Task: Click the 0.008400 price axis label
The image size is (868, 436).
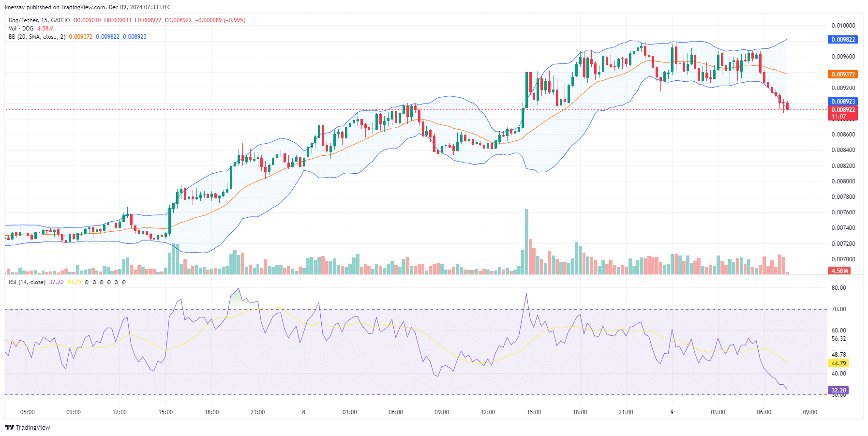Action: click(x=843, y=150)
